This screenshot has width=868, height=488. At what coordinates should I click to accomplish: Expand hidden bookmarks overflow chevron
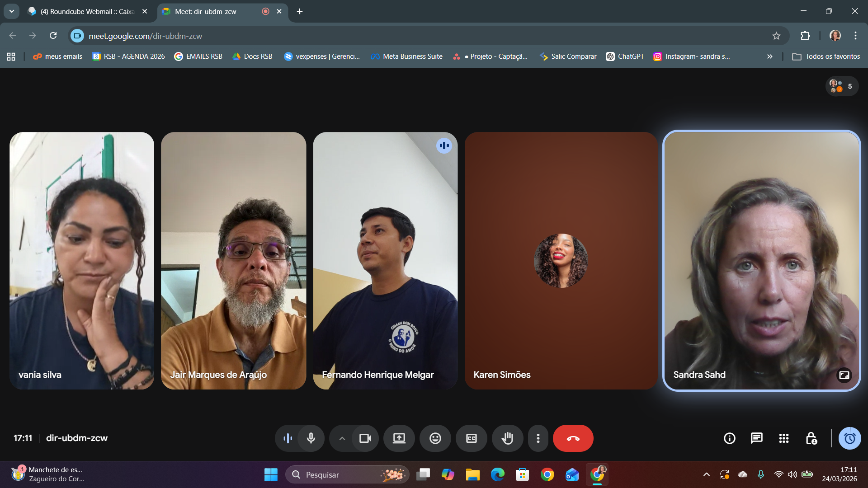(x=769, y=56)
